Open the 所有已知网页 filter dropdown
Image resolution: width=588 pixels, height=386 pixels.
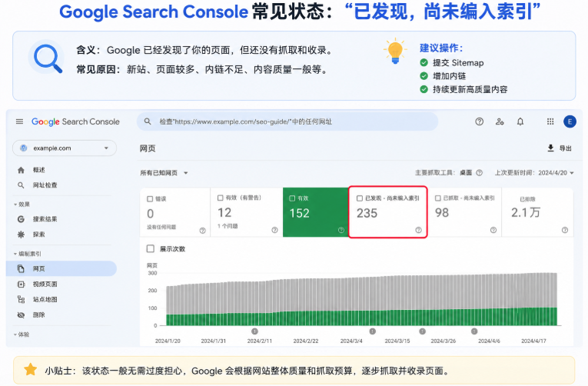(164, 173)
